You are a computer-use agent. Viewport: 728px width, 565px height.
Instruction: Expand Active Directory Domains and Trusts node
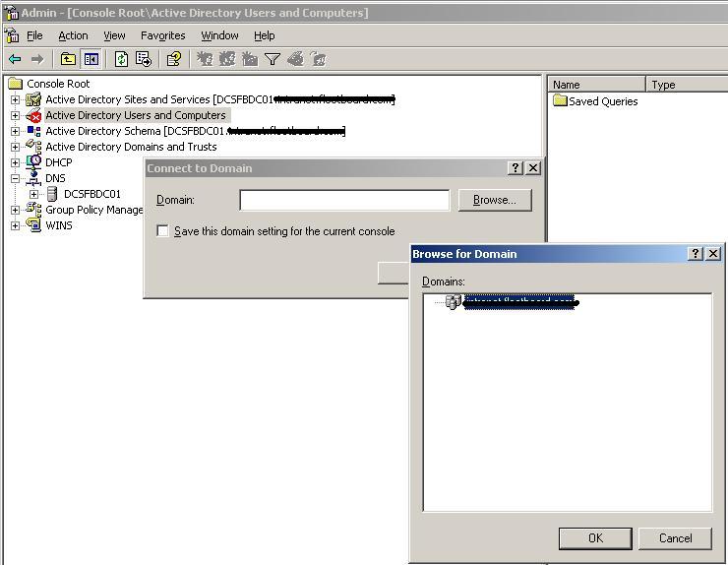[16, 147]
